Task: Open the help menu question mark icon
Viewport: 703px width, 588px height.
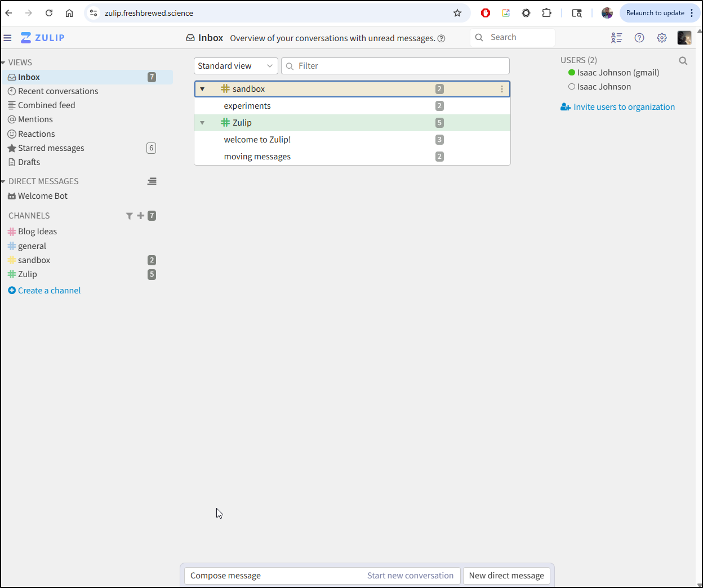Action: click(639, 38)
